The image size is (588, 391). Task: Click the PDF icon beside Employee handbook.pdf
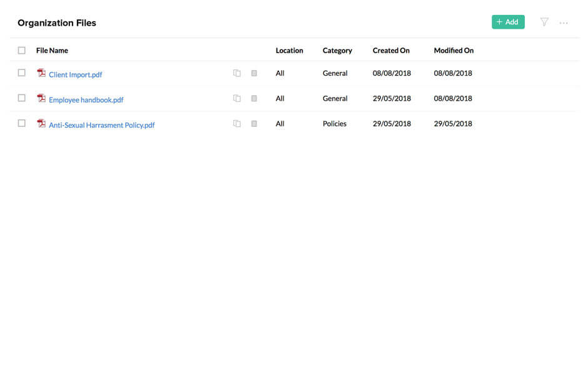[41, 98]
